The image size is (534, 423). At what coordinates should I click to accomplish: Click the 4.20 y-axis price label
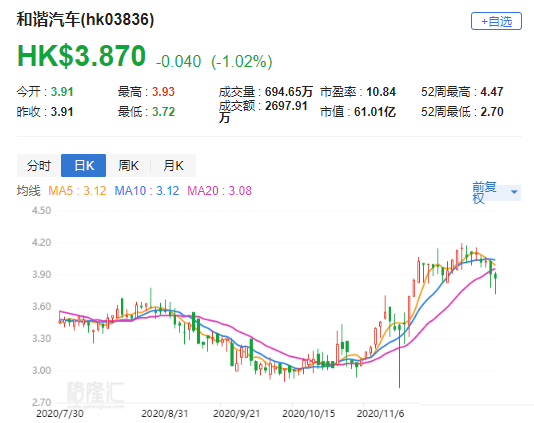41,242
